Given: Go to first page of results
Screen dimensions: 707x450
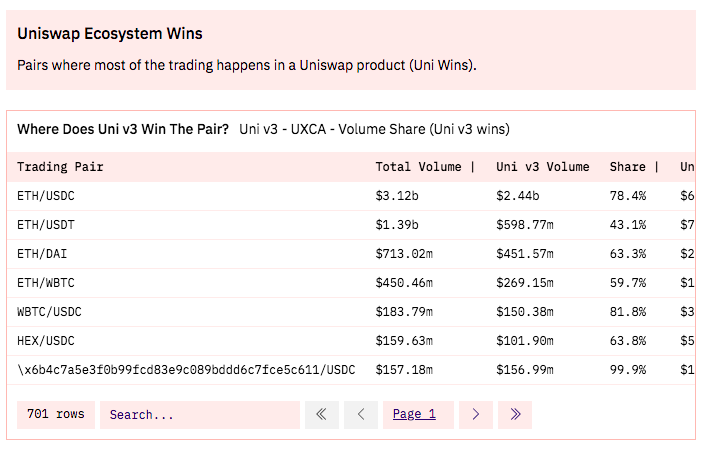Looking at the screenshot, I should pyautogui.click(x=321, y=414).
